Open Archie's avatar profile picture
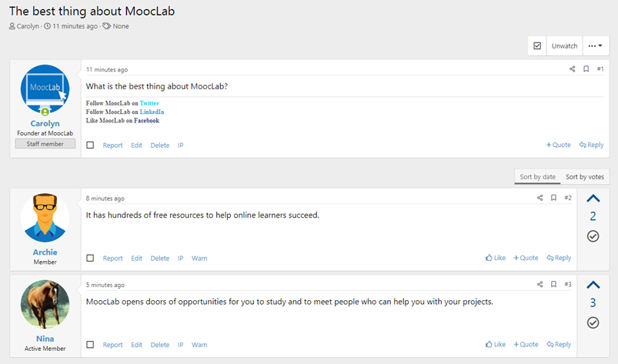This screenshot has height=364, width=618. click(x=45, y=218)
